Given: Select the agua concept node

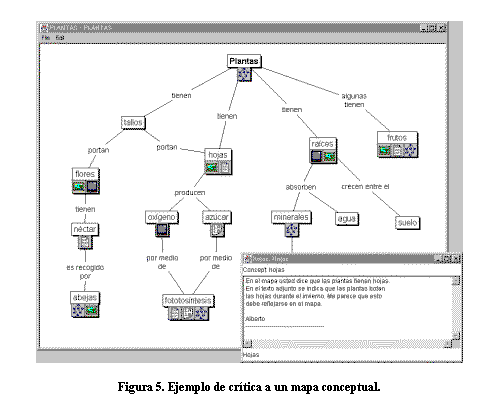Looking at the screenshot, I should click(x=347, y=219).
